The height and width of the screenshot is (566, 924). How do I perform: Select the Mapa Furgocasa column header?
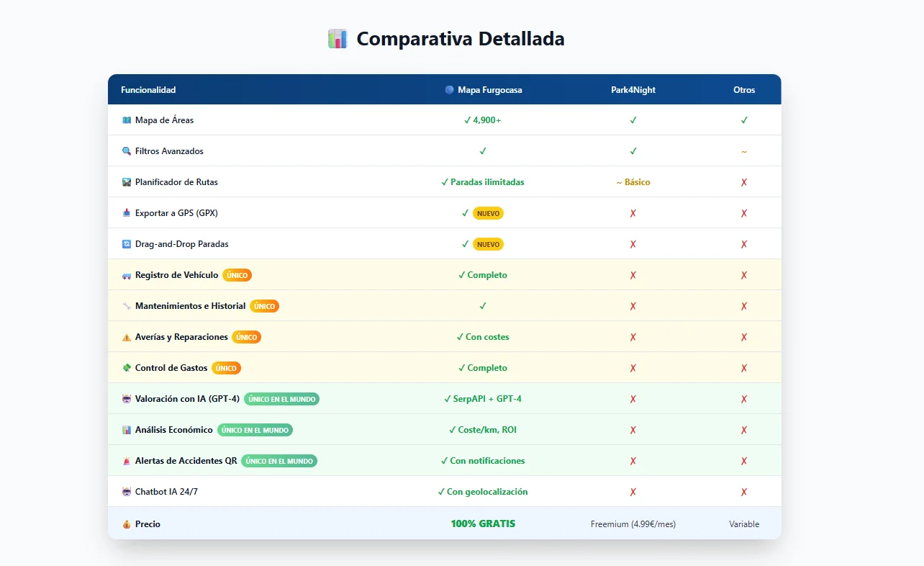pos(483,90)
